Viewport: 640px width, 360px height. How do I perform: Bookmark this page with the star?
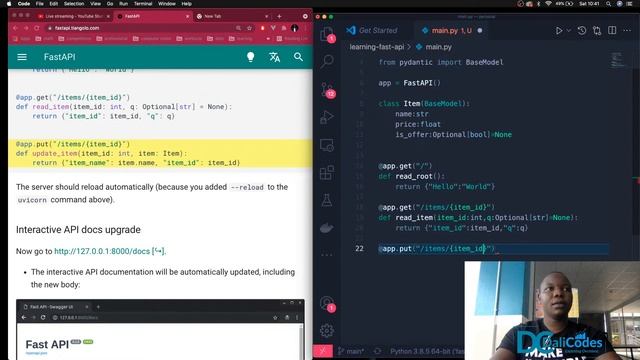coord(249,28)
